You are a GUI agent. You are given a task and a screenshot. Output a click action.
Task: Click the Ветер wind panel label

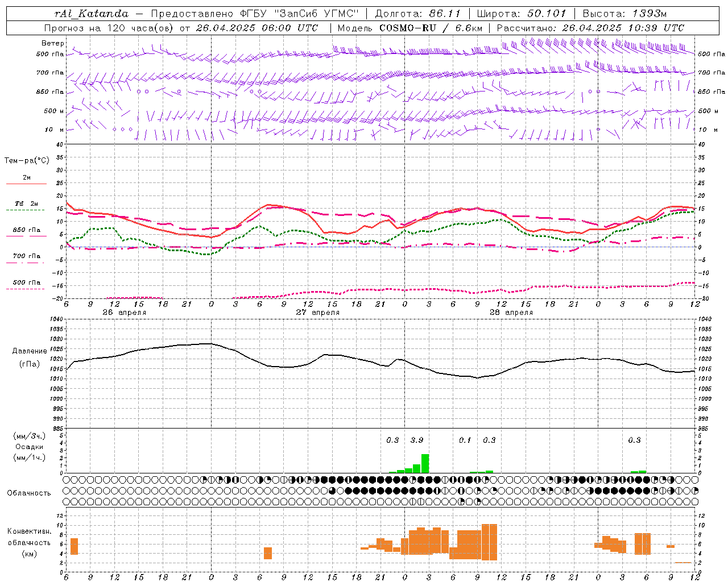[x=53, y=43]
